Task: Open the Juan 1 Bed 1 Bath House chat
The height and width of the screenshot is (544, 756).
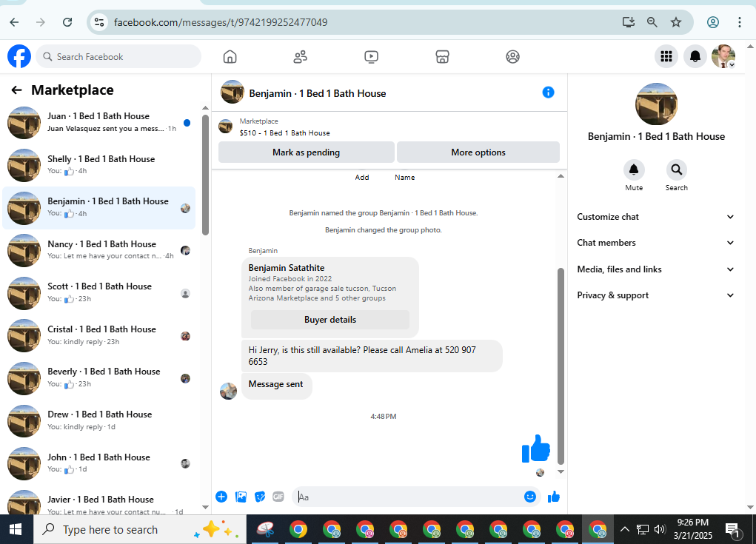Action: click(98, 123)
